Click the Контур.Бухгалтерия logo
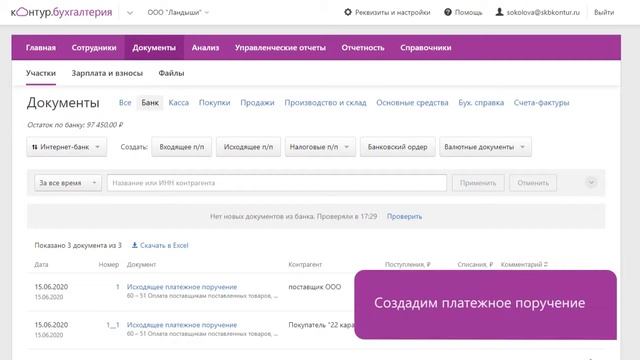Screen dimensions: 640x360 pos(61,12)
